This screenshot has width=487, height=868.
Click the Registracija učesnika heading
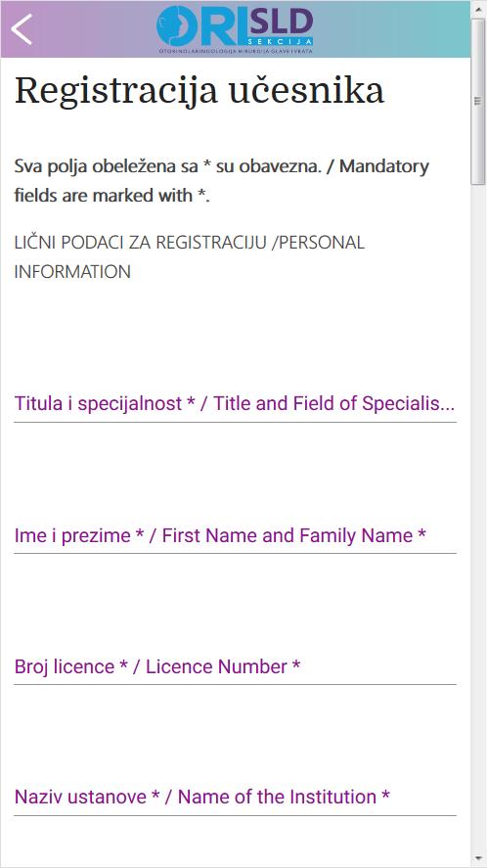[199, 90]
